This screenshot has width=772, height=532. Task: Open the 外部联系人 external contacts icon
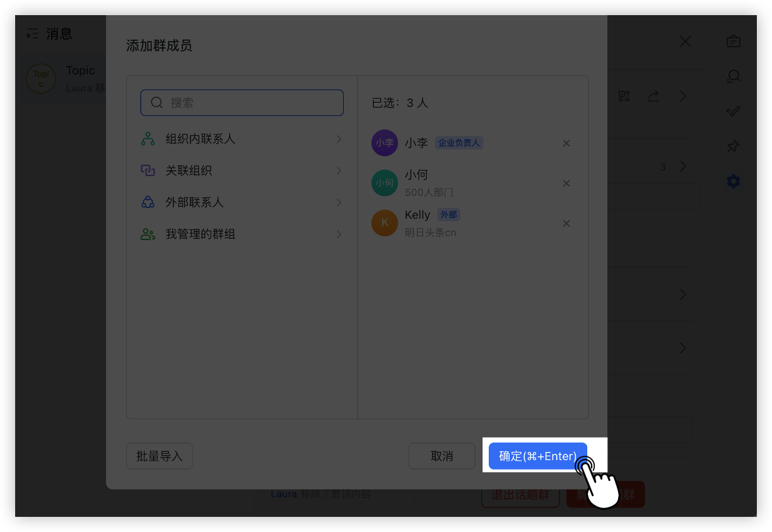(x=148, y=202)
